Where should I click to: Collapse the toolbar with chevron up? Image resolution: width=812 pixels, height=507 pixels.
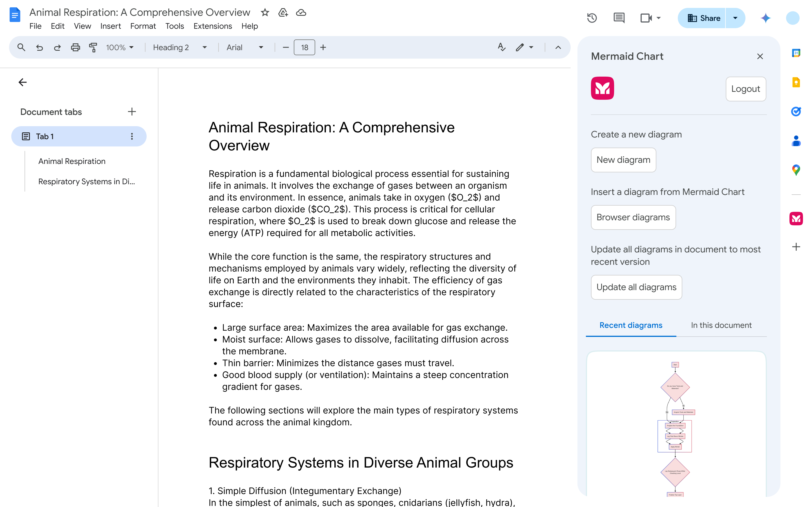[558, 47]
